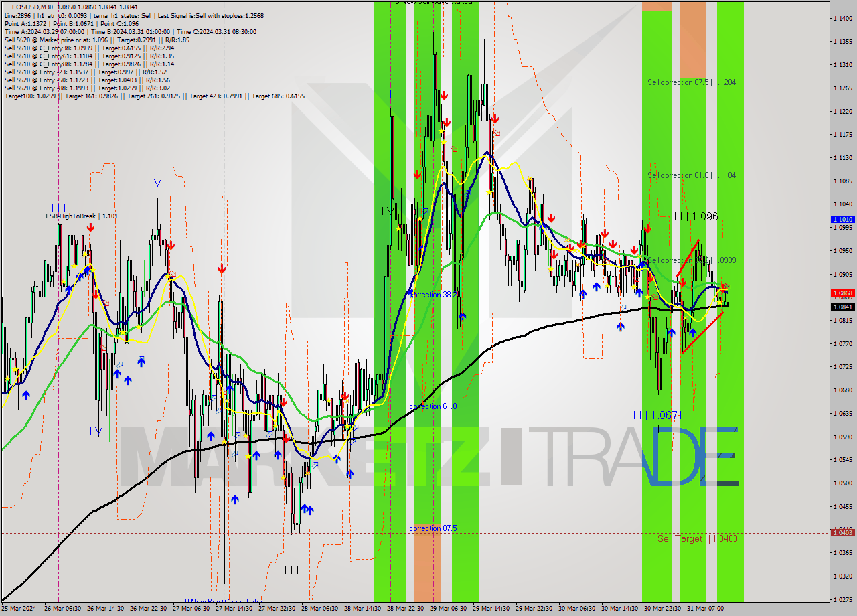857x616 pixels.
Task: Click the '27 Mar 06:30' time axis label
Action: pos(192,609)
